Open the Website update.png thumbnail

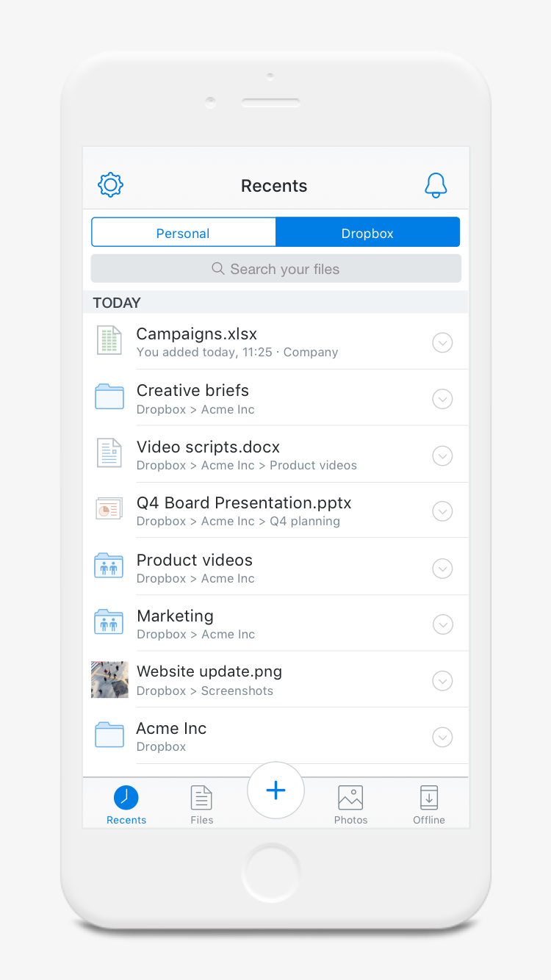[x=109, y=680]
